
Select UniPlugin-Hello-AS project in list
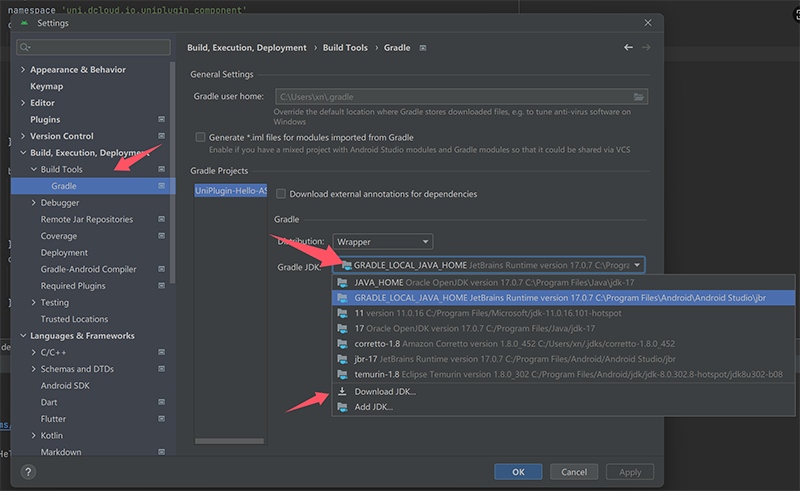click(x=231, y=190)
